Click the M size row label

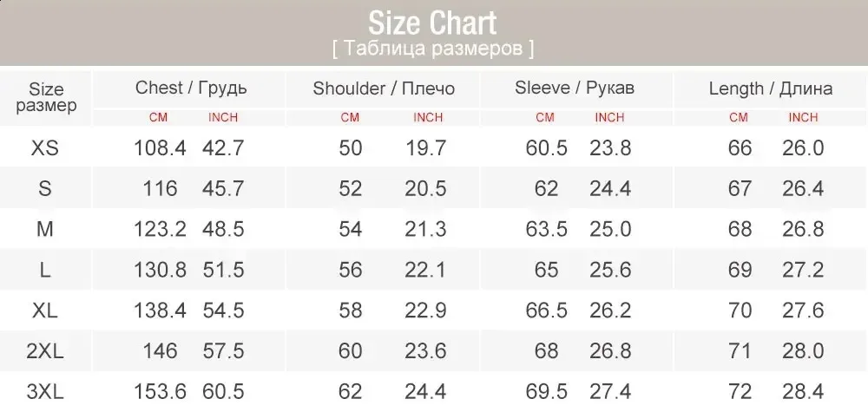coord(45,229)
